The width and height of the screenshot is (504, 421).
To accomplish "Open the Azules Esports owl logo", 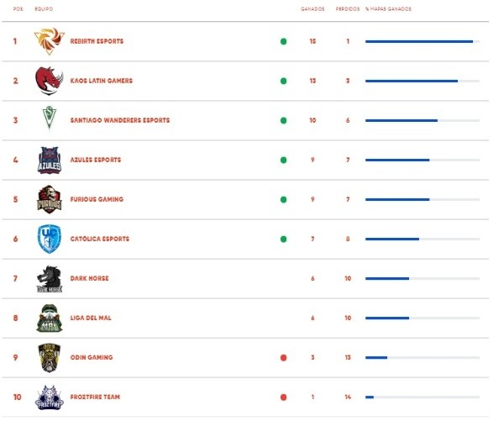I will (50, 161).
